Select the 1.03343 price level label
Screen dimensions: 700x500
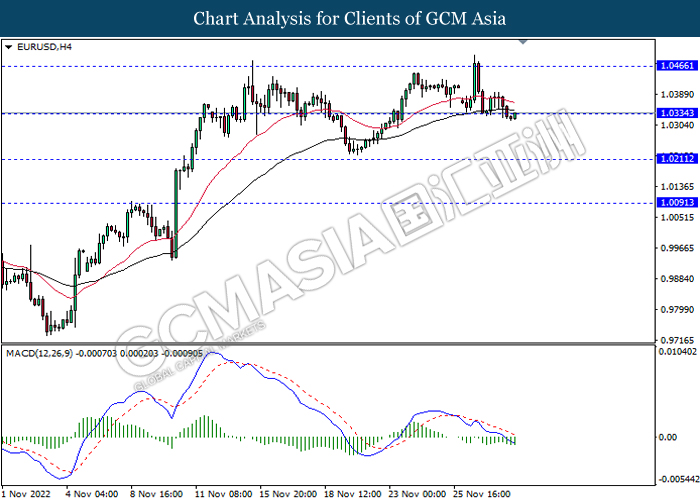[x=677, y=113]
